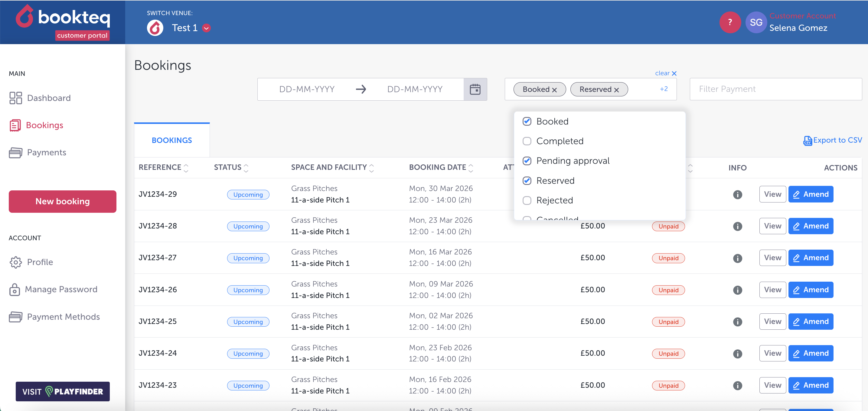This screenshot has width=868, height=411.
Task: Open the Filter Payment dropdown
Action: pos(775,89)
